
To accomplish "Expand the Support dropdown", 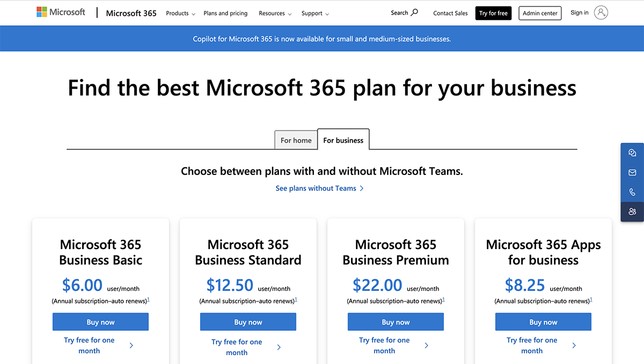I will tap(314, 13).
